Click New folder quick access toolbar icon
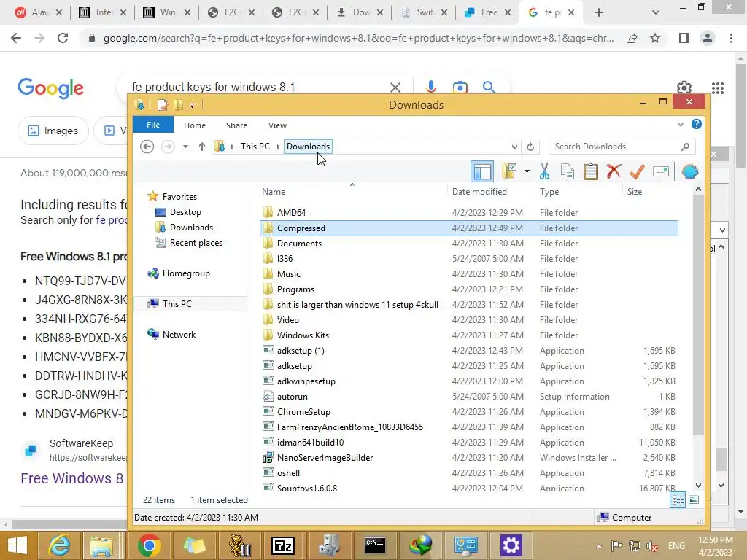Viewport: 747px width, 560px height. point(179,105)
